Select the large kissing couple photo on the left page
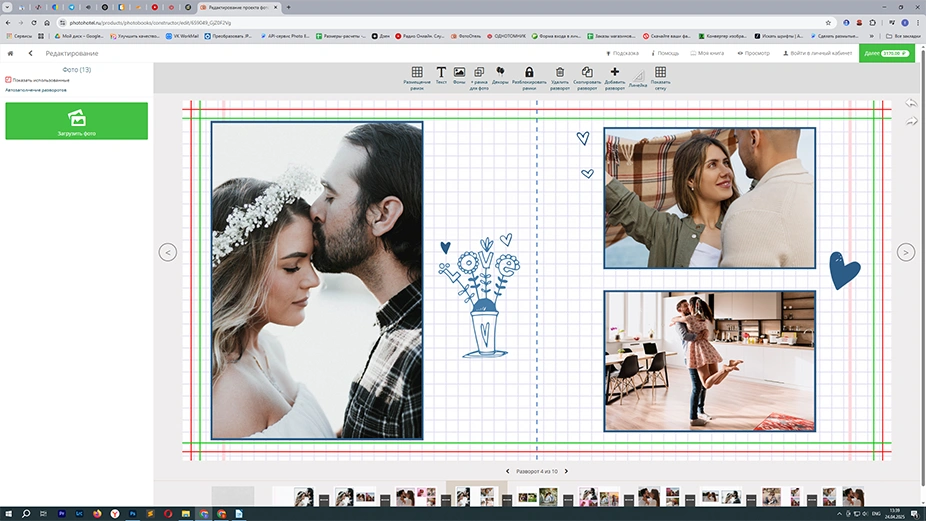926x521 pixels. click(317, 281)
